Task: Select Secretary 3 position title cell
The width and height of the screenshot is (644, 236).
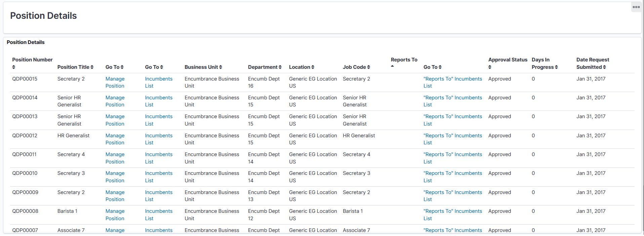Action: pos(71,173)
